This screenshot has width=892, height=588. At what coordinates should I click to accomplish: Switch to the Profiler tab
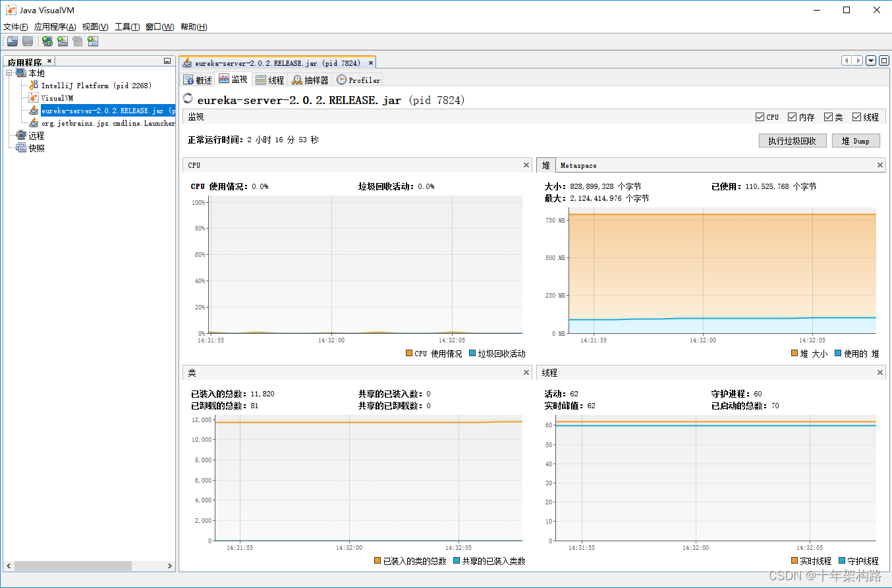coord(358,80)
